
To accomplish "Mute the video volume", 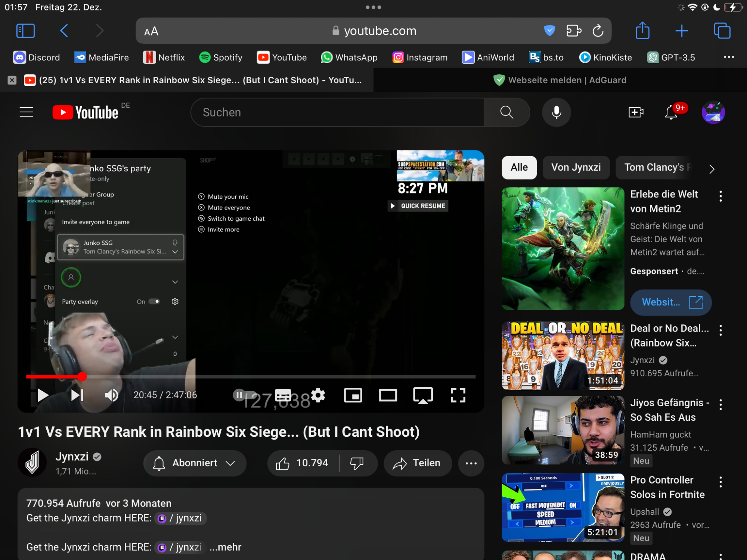I will pos(111,395).
